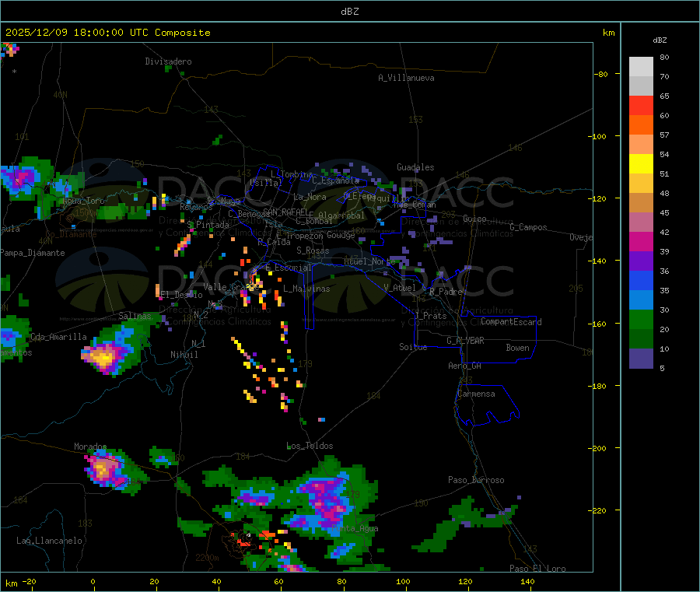This screenshot has width=700, height=592.
Task: Select the 'Bowen' label
Action: (x=518, y=348)
